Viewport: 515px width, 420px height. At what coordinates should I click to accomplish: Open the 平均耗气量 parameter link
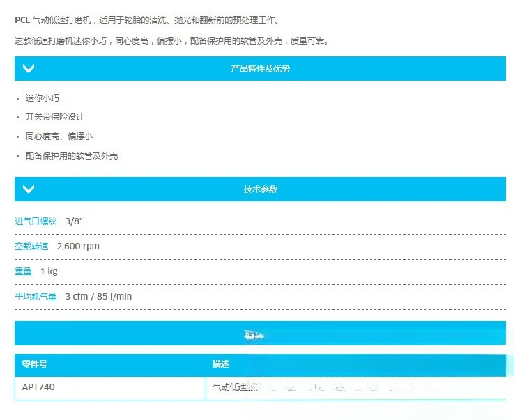pos(36,296)
